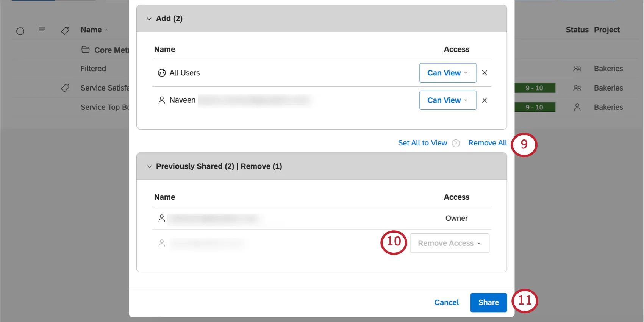The height and width of the screenshot is (322, 644).
Task: Click the All Users globe icon
Action: pyautogui.click(x=162, y=73)
